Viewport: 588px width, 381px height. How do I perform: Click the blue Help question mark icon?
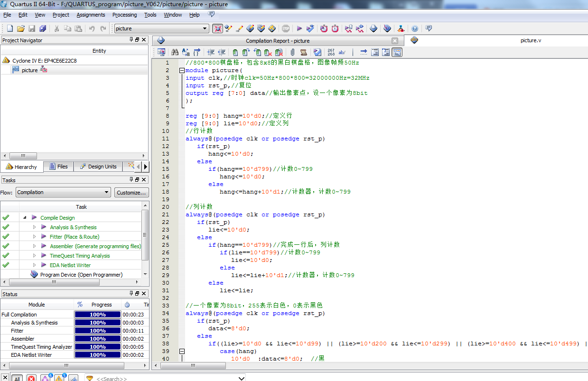415,28
